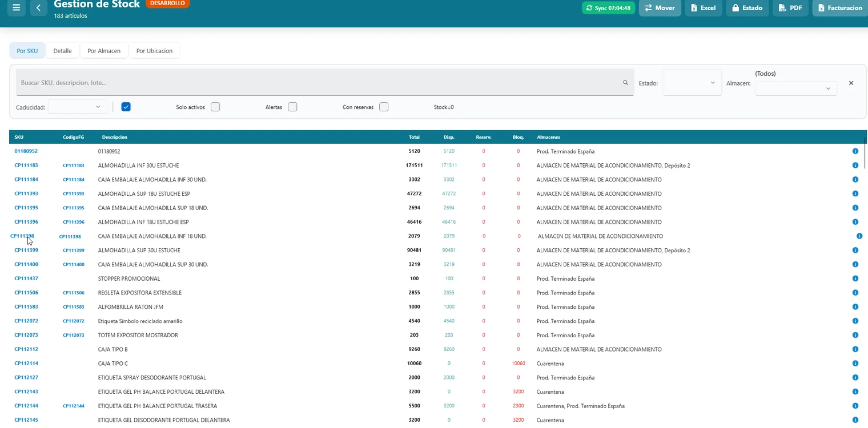Open info icon for CP112127 row
This screenshot has width=868, height=428.
(x=855, y=378)
